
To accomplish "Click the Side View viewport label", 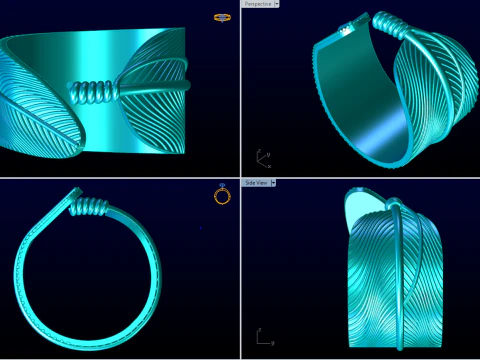I will [x=256, y=183].
